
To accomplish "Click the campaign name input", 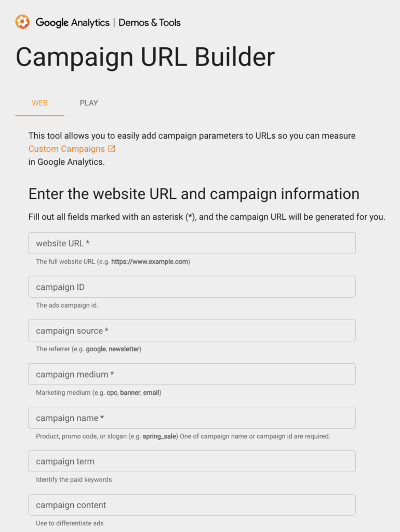I will tap(192, 418).
